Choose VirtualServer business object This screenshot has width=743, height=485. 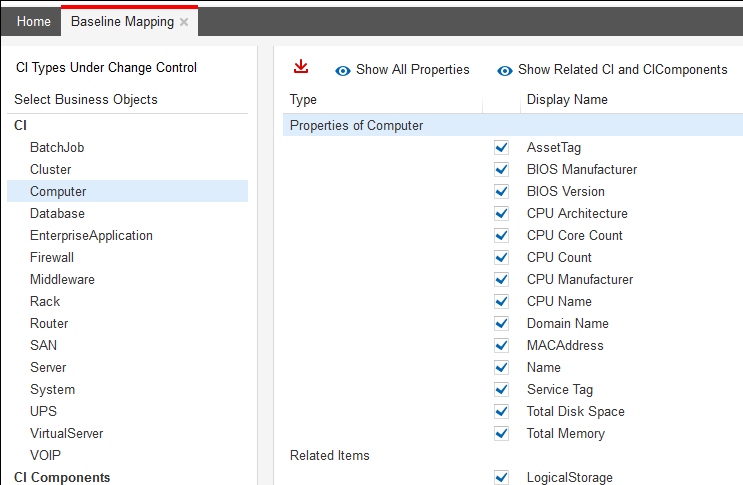point(66,434)
